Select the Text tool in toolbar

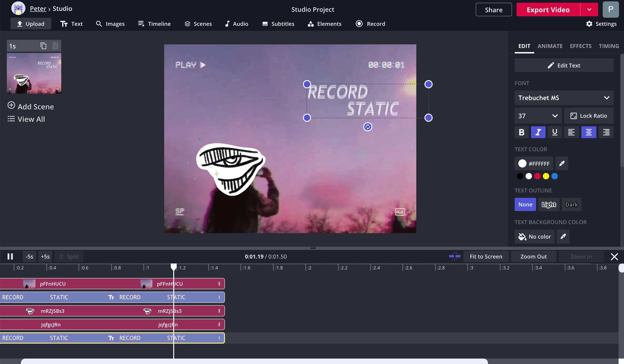pyautogui.click(x=72, y=24)
